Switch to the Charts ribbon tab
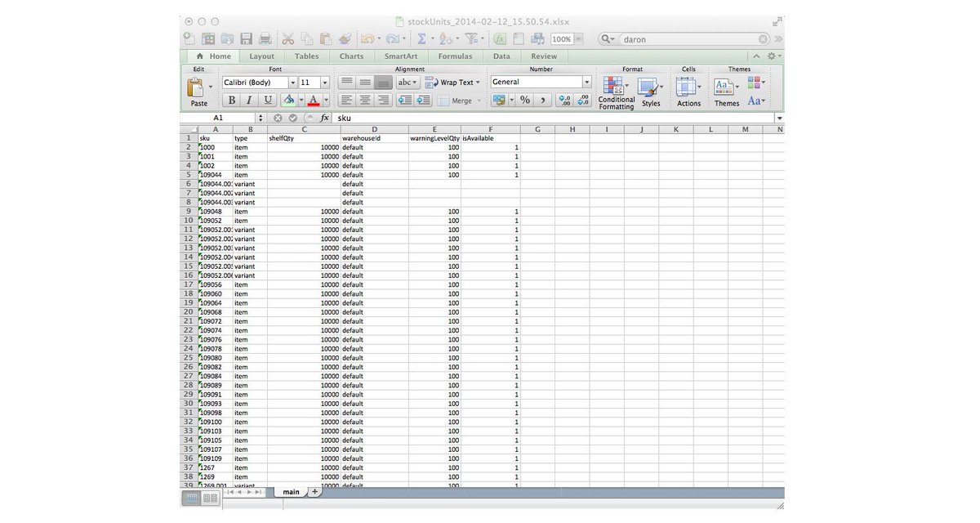Screen dimensions: 980x523 [x=352, y=56]
